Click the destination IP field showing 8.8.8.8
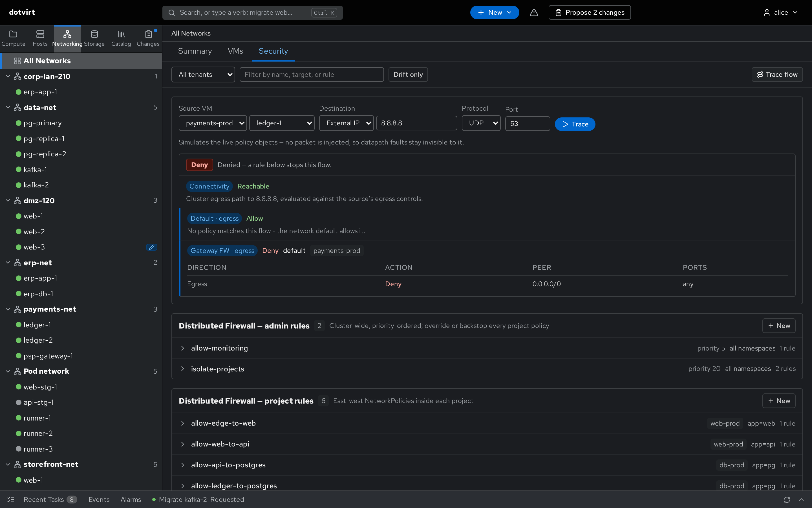The width and height of the screenshot is (812, 508). (x=416, y=123)
